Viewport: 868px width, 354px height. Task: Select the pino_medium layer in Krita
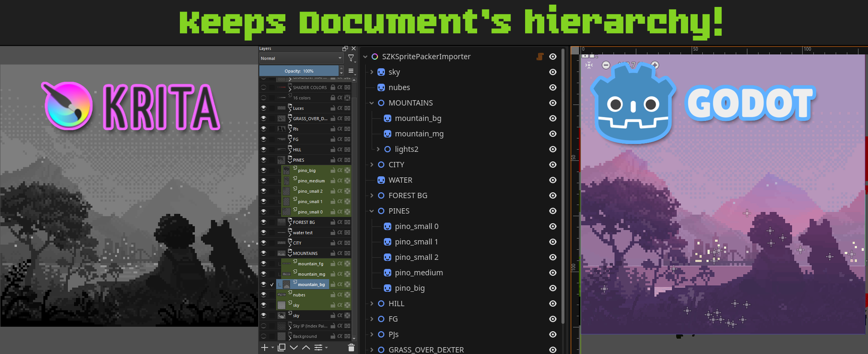pos(311,181)
